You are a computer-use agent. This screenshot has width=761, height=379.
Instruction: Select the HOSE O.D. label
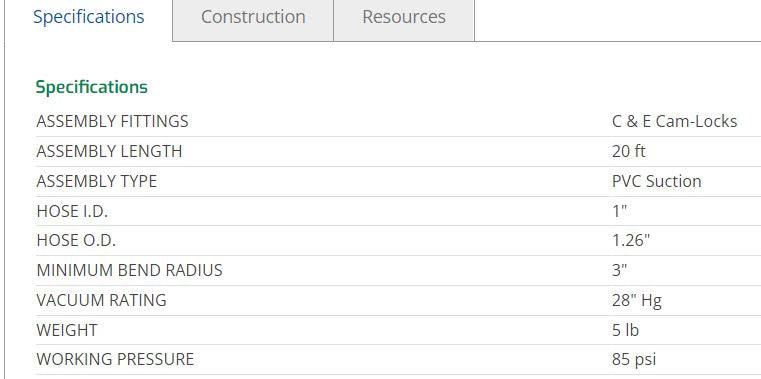point(76,241)
